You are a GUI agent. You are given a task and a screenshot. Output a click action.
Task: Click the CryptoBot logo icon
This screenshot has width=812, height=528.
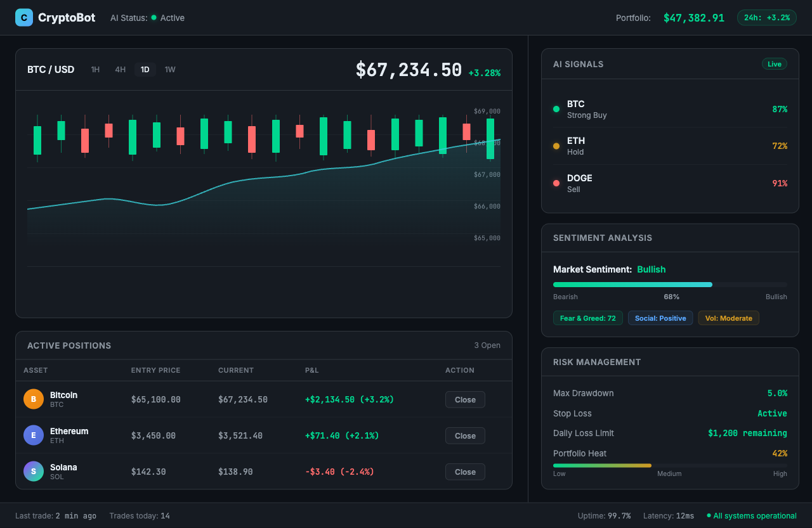pyautogui.click(x=23, y=17)
